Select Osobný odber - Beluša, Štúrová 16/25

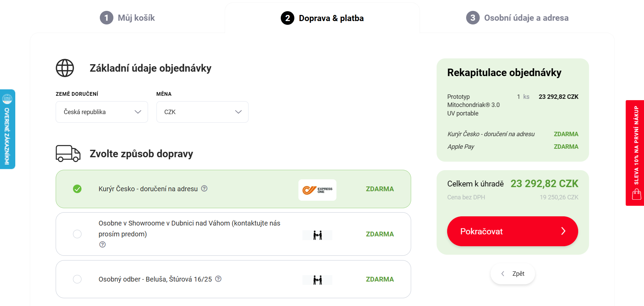(x=77, y=279)
